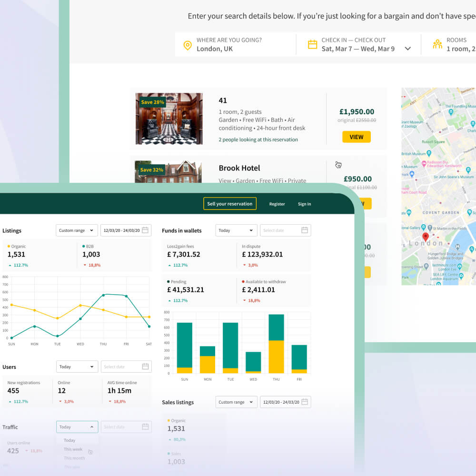Click the Pending dark legend dot
The image size is (476, 476).
[168, 282]
